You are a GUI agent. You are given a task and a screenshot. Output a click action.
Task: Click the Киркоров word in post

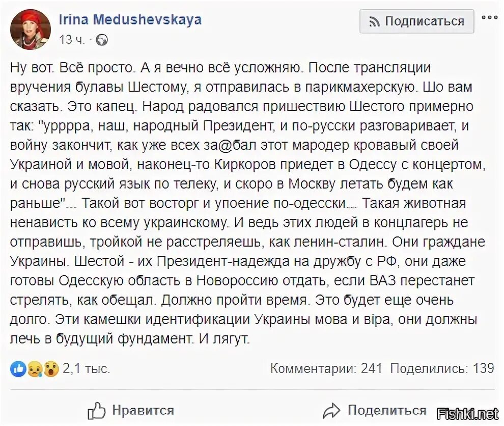244,165
